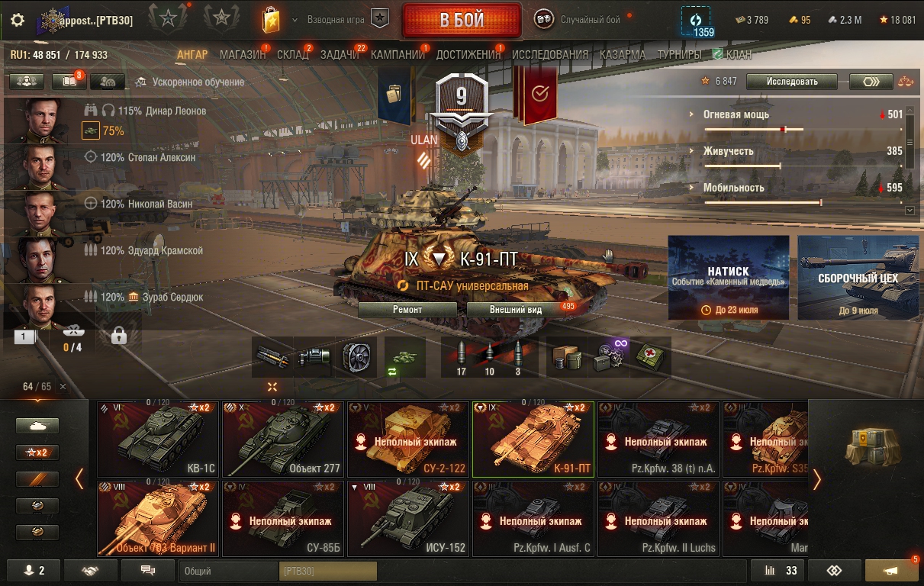Open settings gear in top-left corner
The image size is (924, 586).
click(x=18, y=20)
